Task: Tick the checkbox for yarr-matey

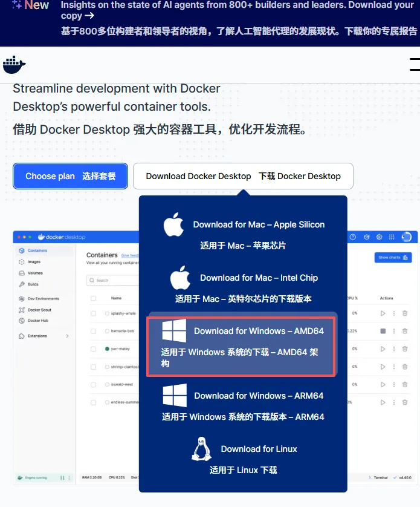Action: [94, 349]
